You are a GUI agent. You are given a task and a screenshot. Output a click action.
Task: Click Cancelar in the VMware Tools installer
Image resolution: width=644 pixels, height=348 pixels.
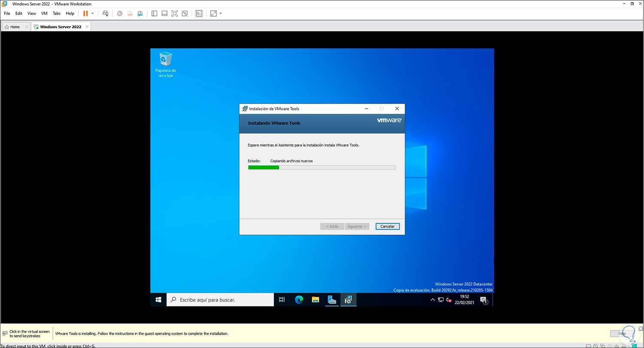pos(388,226)
